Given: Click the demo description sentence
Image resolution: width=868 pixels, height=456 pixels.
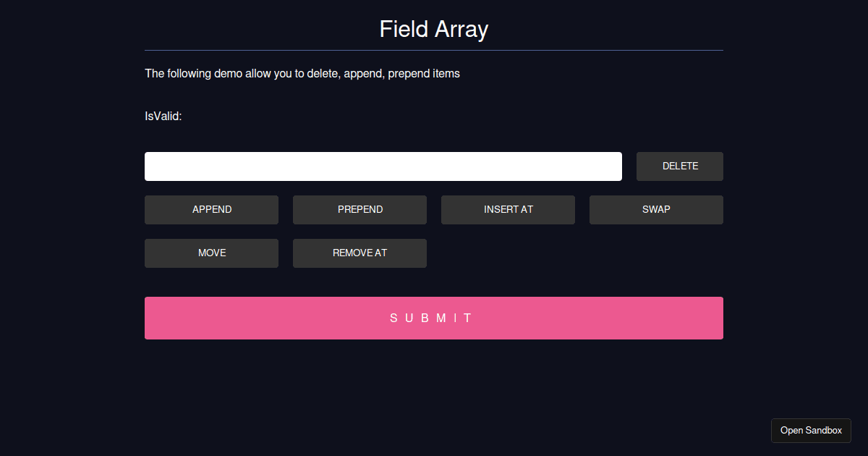Looking at the screenshot, I should point(302,73).
